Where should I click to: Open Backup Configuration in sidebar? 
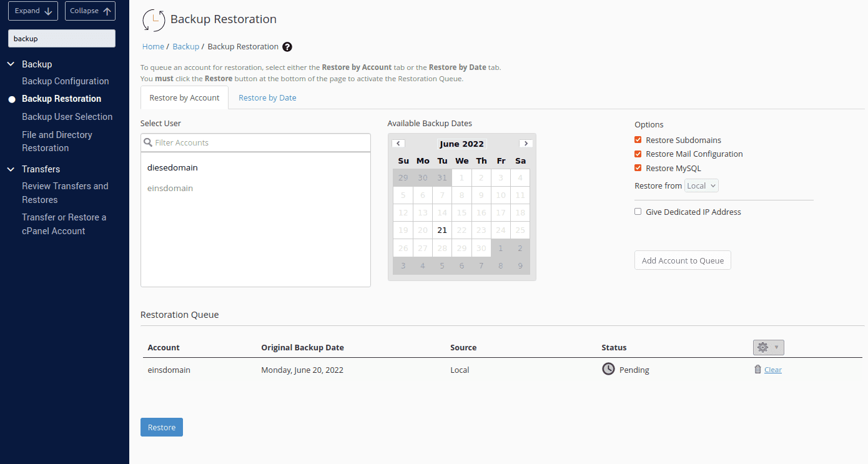click(65, 81)
